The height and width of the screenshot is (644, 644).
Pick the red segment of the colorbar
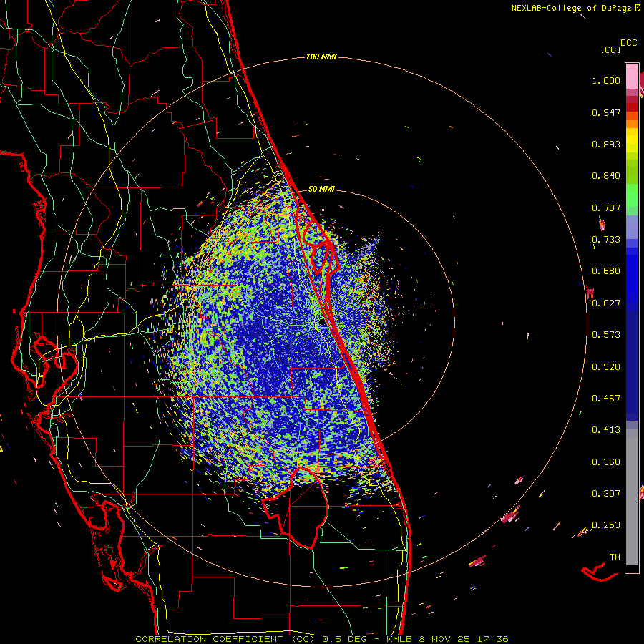632,107
